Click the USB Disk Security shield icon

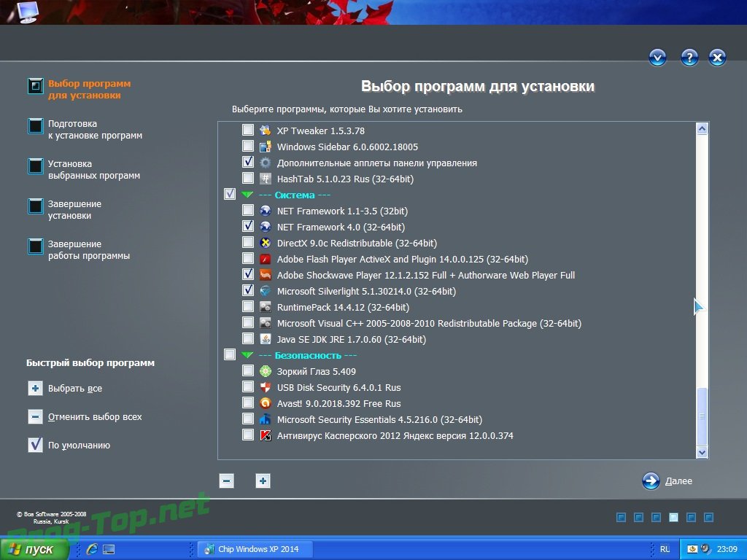click(x=266, y=387)
